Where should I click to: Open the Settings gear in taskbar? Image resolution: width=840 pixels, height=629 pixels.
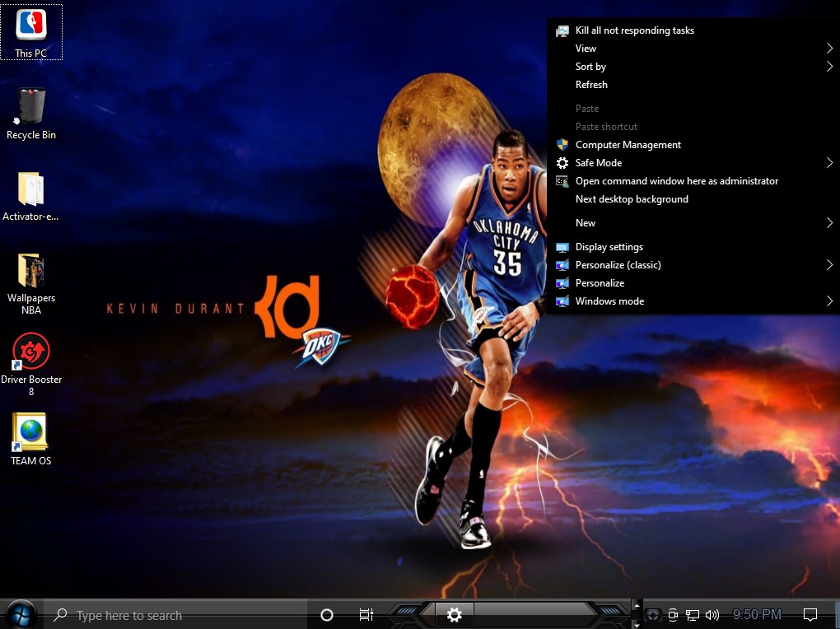tap(455, 614)
